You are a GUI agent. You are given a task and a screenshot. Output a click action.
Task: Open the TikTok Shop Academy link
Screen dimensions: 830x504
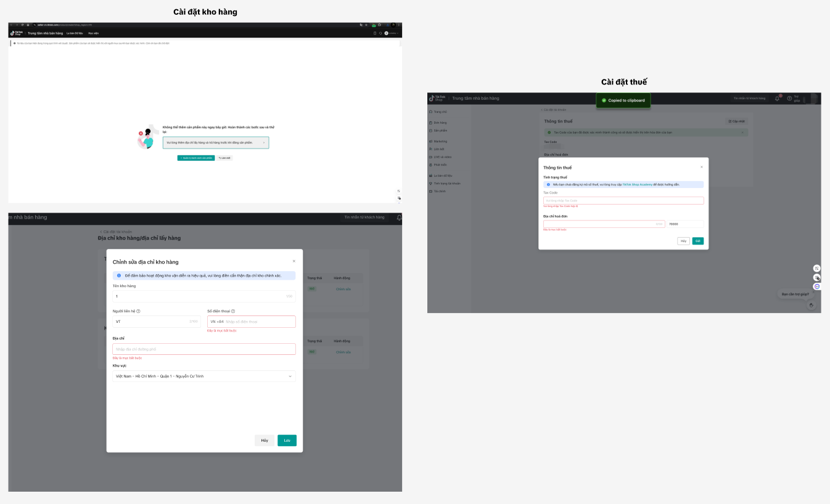pyautogui.click(x=637, y=184)
